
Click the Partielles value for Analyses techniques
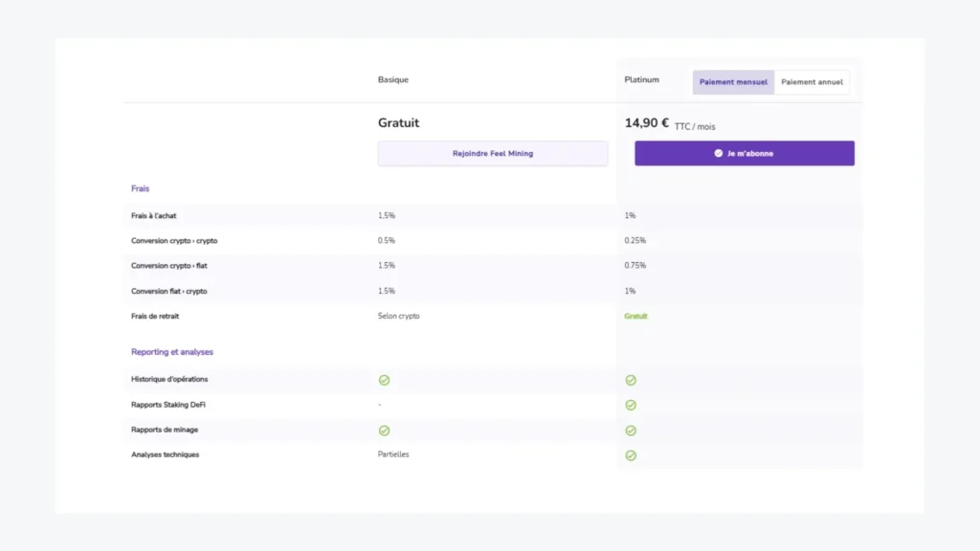pyautogui.click(x=393, y=454)
